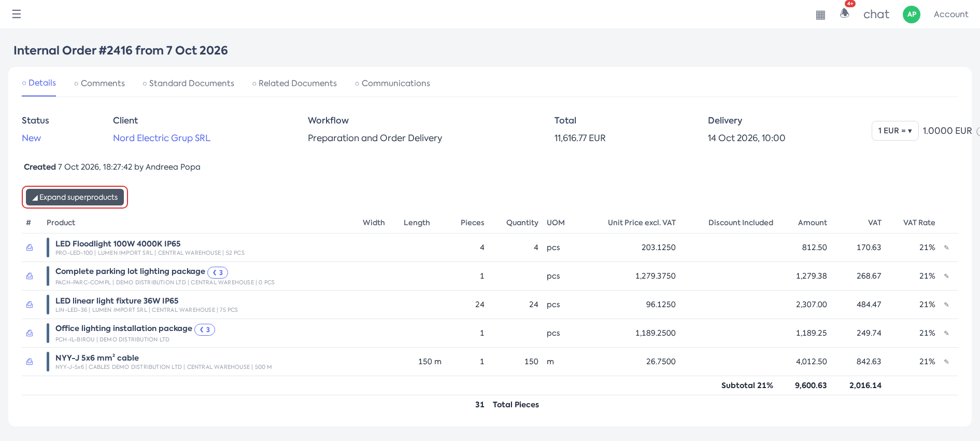Viewport: 980px width, 441px height.
Task: Click the AP user avatar
Action: click(912, 15)
